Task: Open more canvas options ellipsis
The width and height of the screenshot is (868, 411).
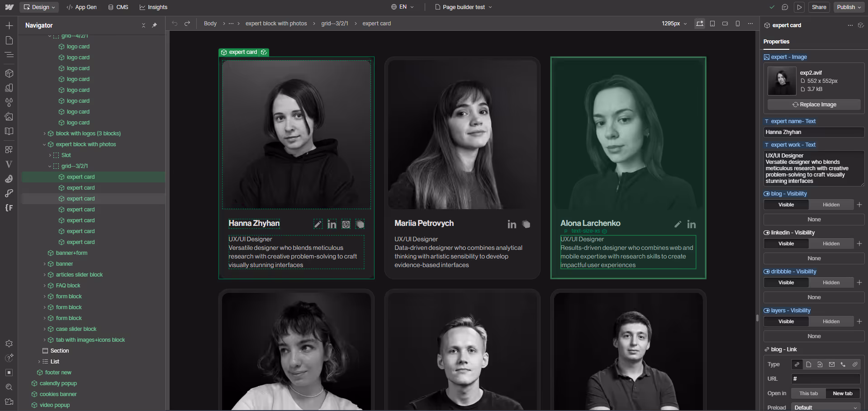Action: (750, 24)
